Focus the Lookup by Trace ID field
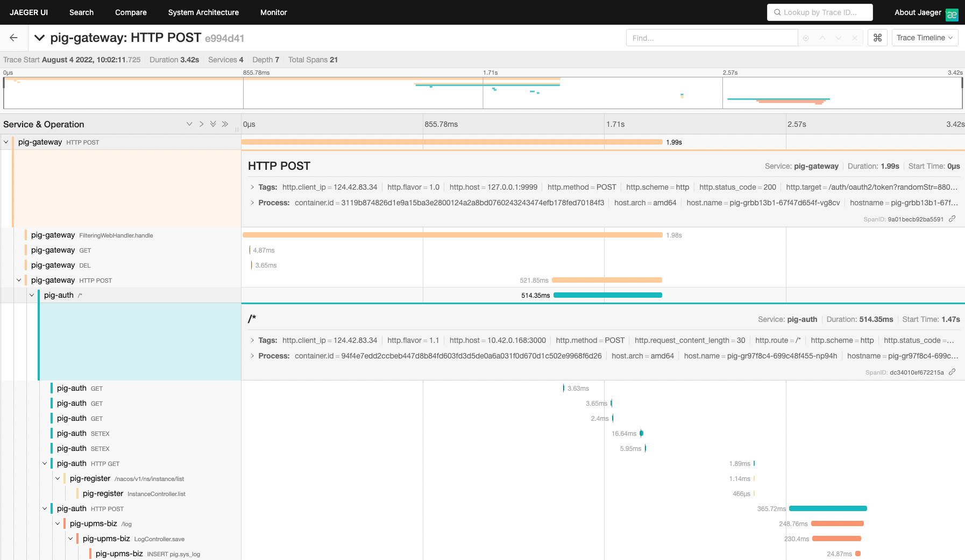 (x=820, y=12)
